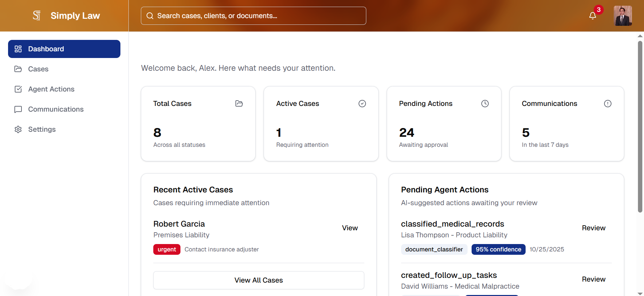The image size is (644, 296).
Task: Click Premises Liability subtitle
Action: point(181,235)
